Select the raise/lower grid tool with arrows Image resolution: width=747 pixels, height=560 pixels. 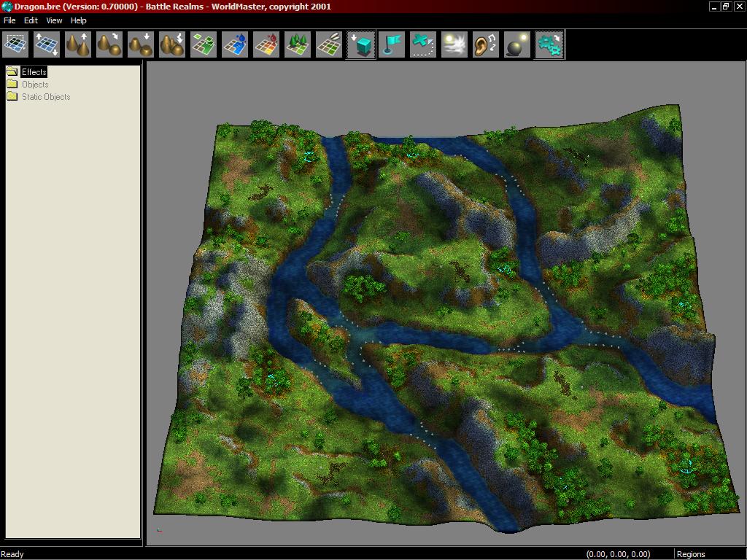point(47,44)
